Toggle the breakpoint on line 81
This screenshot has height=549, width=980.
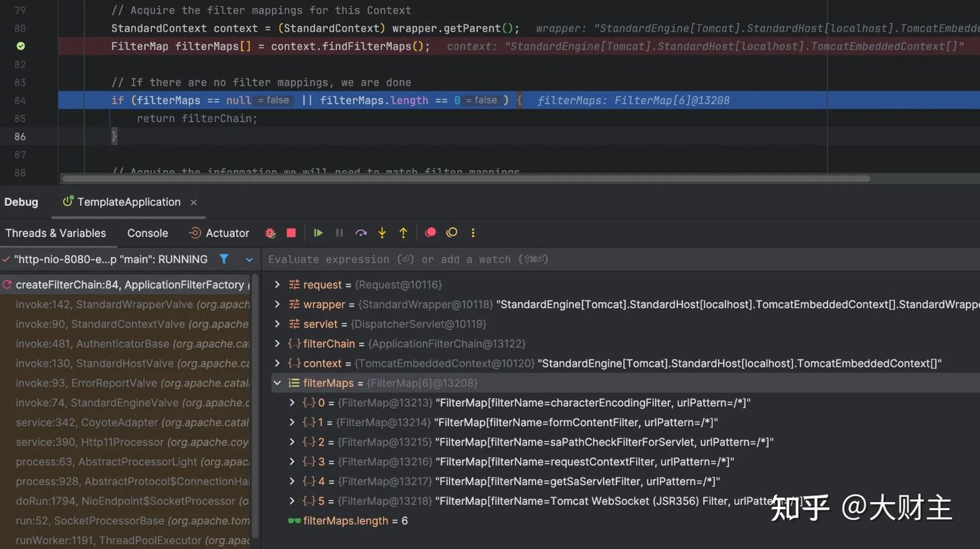coord(20,46)
